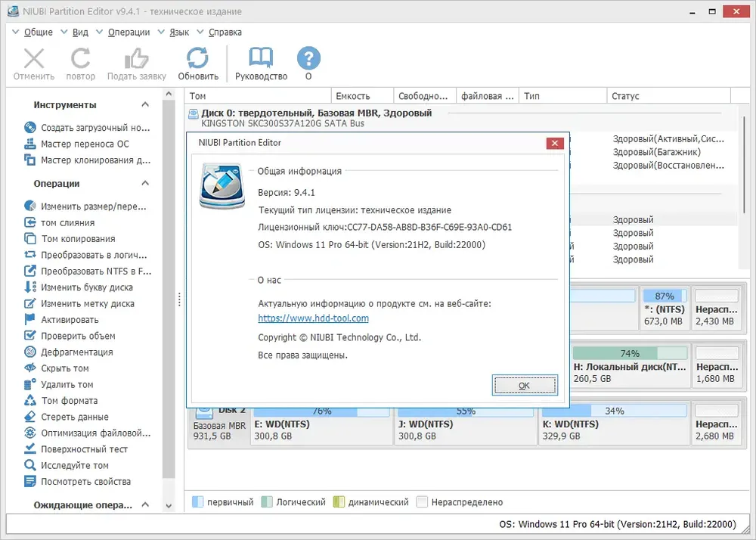
Task: Choose Активировать operation
Action: point(61,320)
